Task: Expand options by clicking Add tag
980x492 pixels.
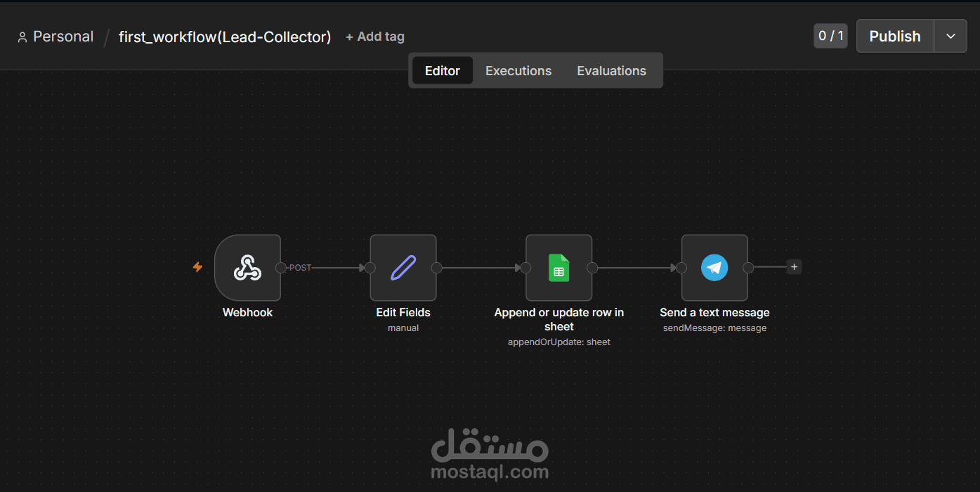Action: (x=374, y=36)
